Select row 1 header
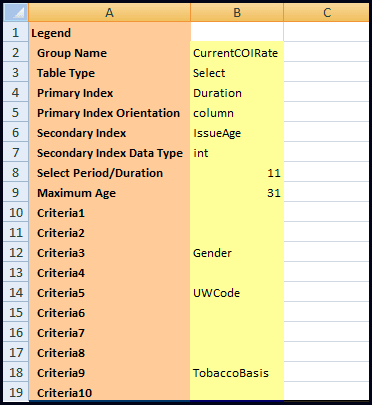Screen dimensions: 372x405 coord(16,32)
